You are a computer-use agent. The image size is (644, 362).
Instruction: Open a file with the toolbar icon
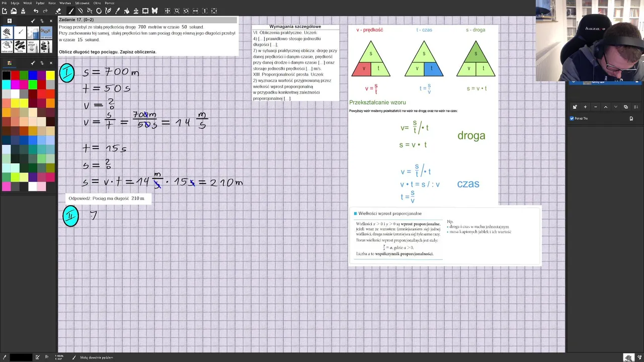tap(14, 11)
